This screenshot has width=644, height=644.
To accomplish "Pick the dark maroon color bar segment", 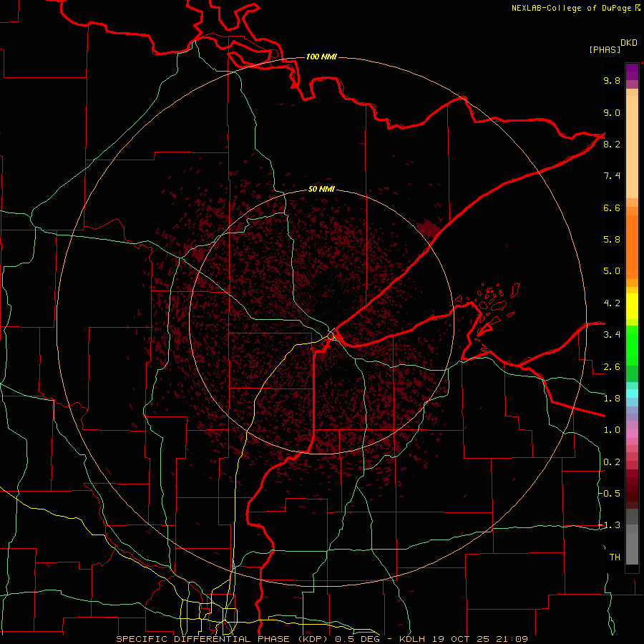I will click(x=632, y=493).
